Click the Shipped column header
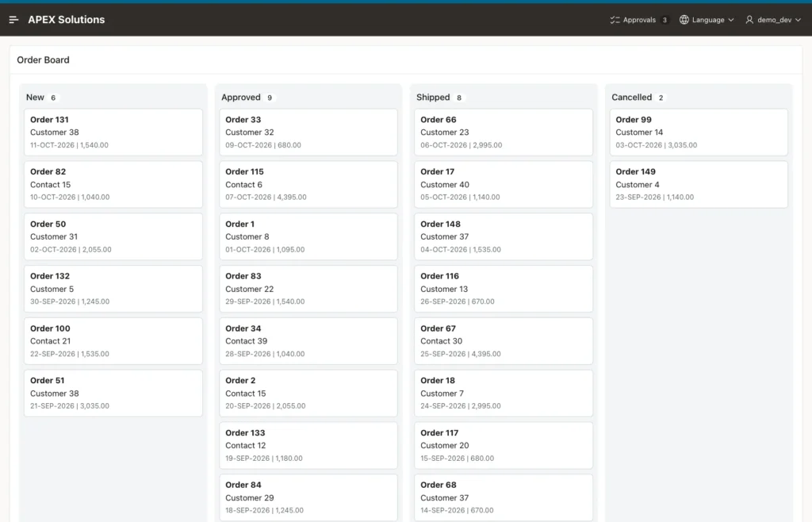Image resolution: width=812 pixels, height=522 pixels. coord(433,98)
